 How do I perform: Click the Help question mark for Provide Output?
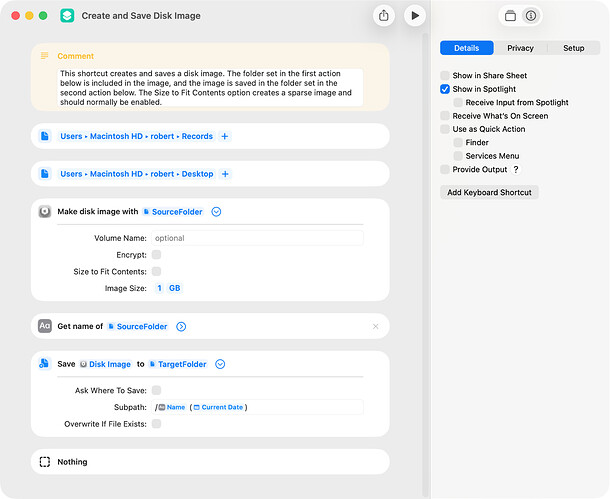(x=516, y=170)
